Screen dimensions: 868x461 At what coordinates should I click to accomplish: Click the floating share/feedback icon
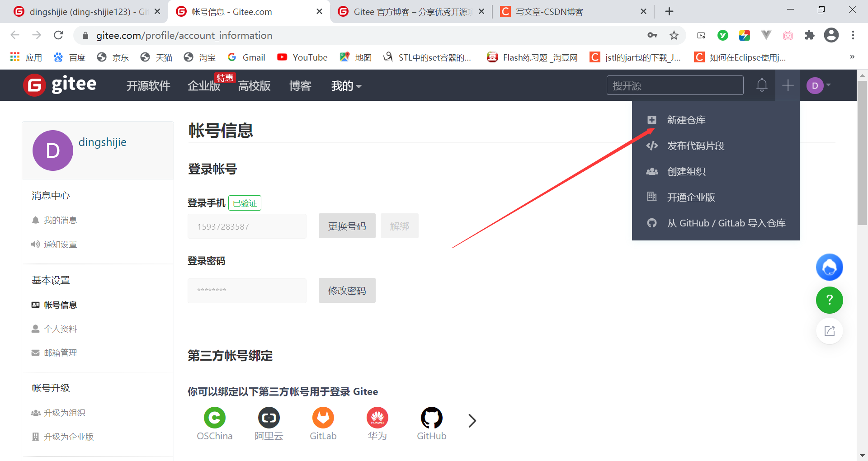tap(830, 331)
